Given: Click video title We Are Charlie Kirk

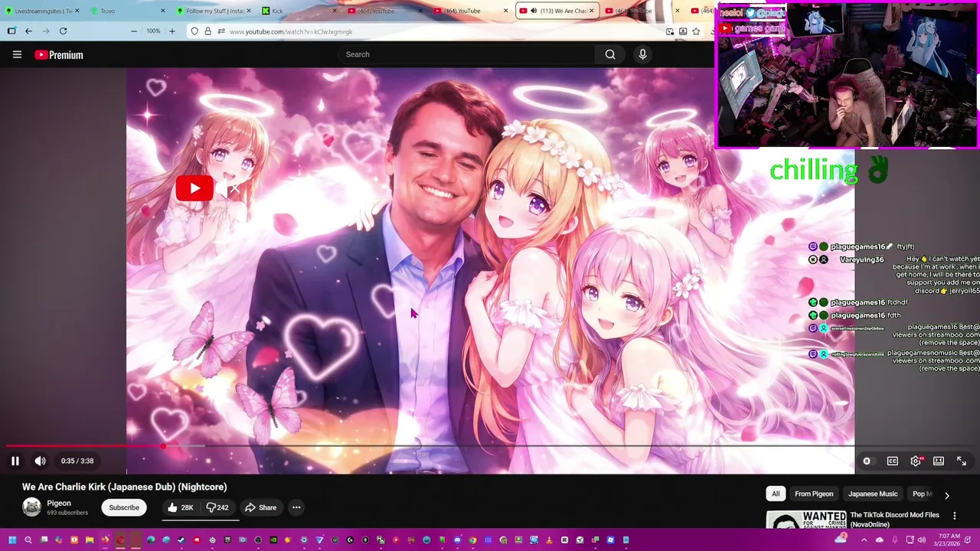Looking at the screenshot, I should point(124,487).
